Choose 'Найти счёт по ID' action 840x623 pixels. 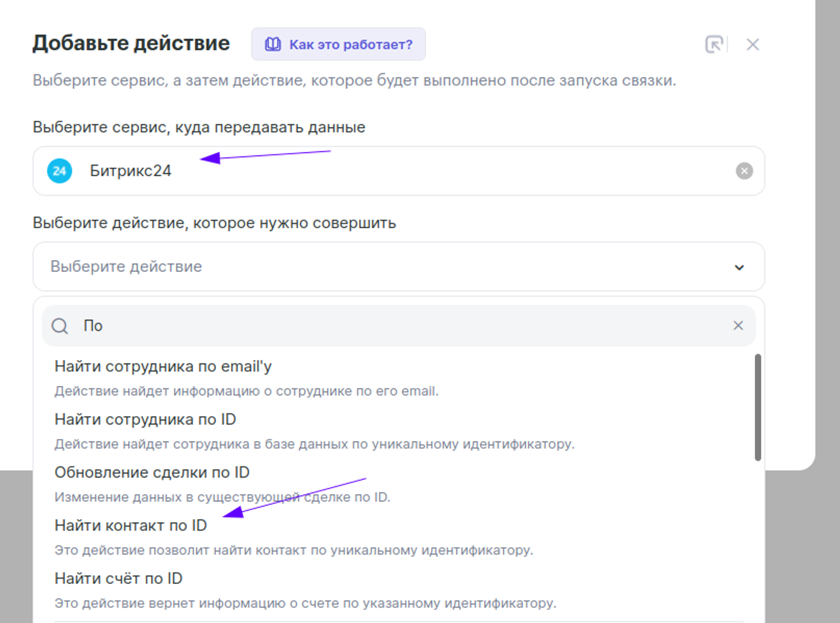click(118, 579)
